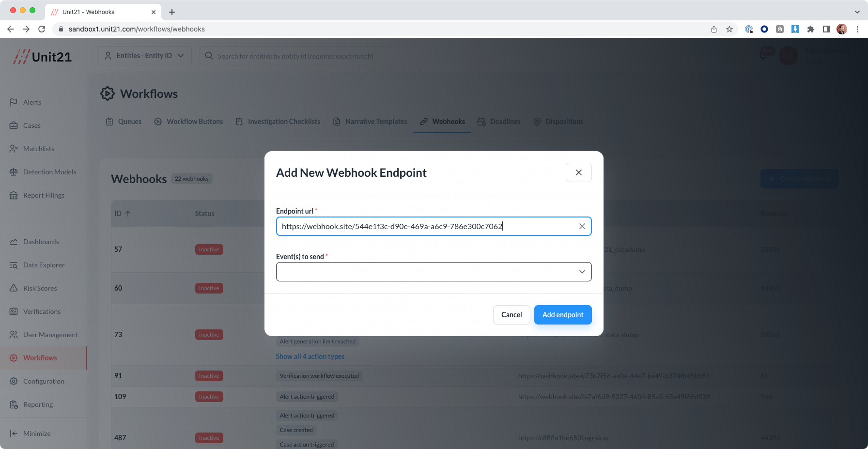
Task: Open a new browser tab
Action: 172,12
